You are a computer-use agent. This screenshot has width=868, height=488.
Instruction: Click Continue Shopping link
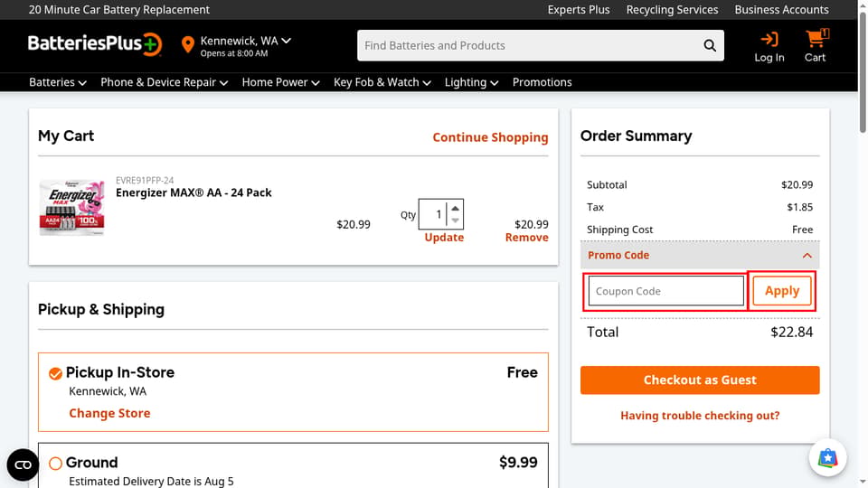tap(490, 137)
